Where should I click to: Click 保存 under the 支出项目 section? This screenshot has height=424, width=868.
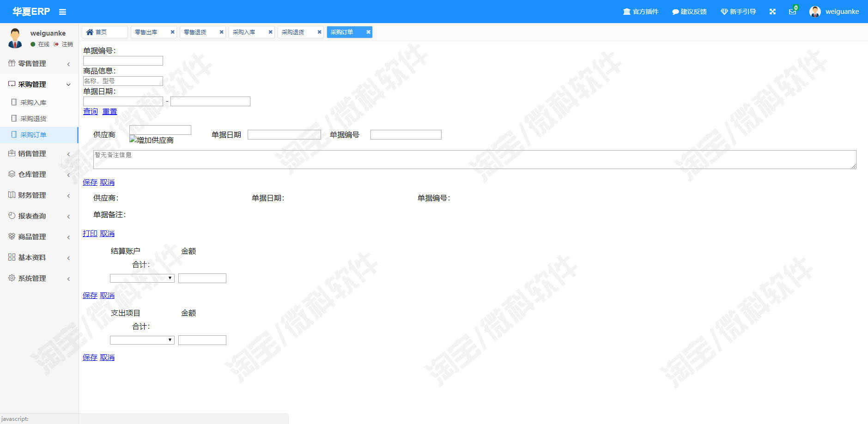click(x=90, y=357)
